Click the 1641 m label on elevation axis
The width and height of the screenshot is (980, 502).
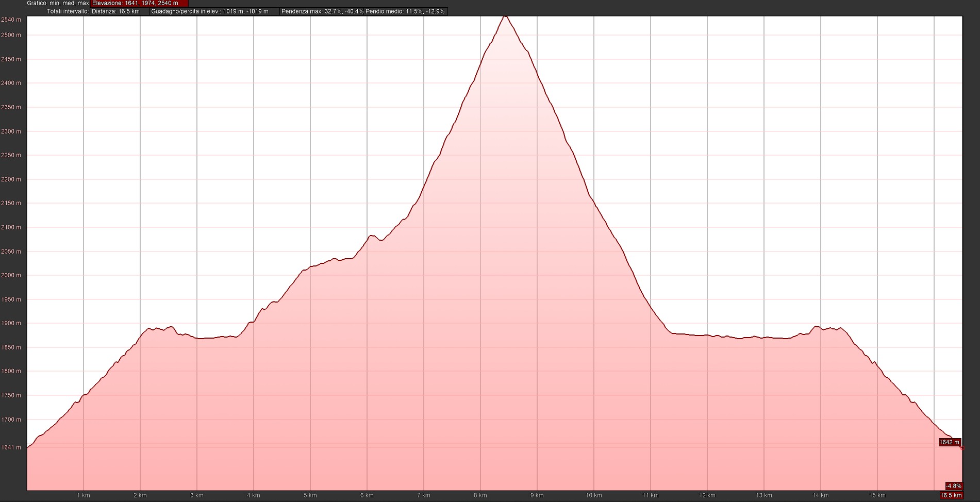[x=11, y=447]
